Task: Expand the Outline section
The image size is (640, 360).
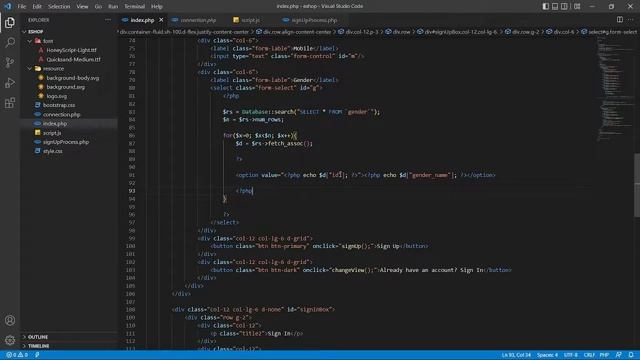Action: coord(69,337)
